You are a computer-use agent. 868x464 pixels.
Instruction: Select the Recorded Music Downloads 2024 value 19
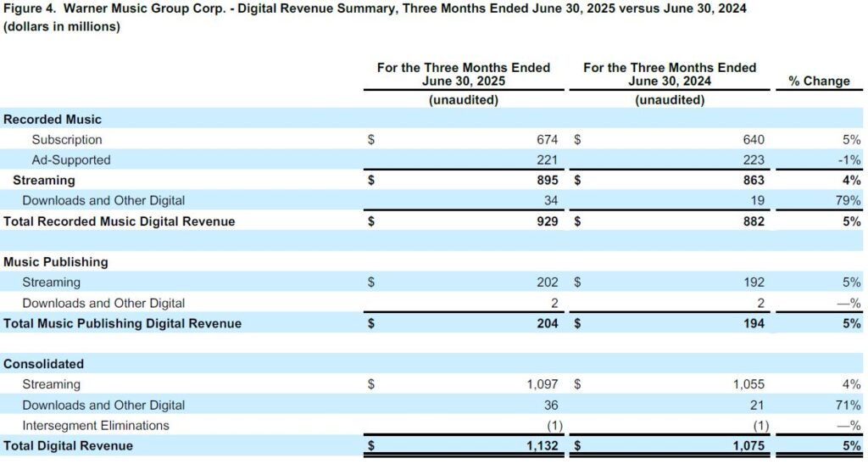coord(757,200)
